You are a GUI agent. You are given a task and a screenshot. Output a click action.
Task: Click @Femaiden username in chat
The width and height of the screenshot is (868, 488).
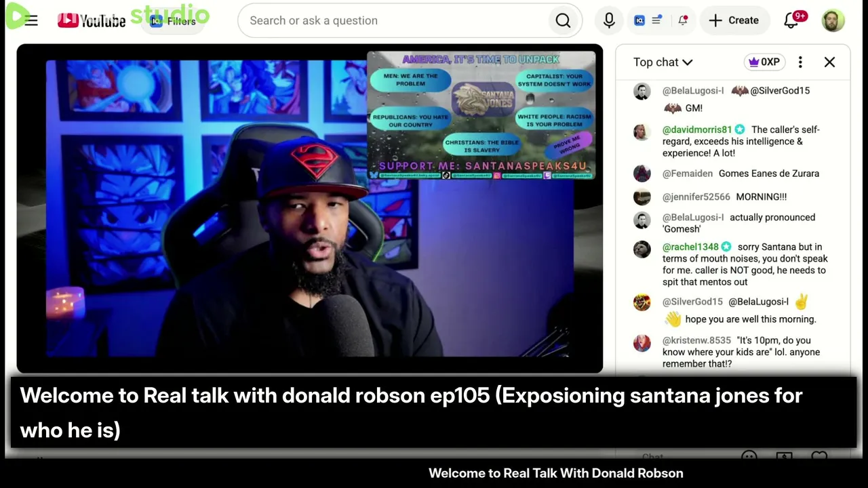click(x=688, y=174)
